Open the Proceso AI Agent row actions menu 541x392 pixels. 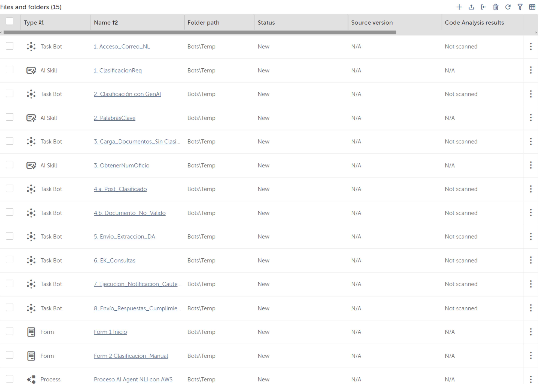[x=531, y=379]
